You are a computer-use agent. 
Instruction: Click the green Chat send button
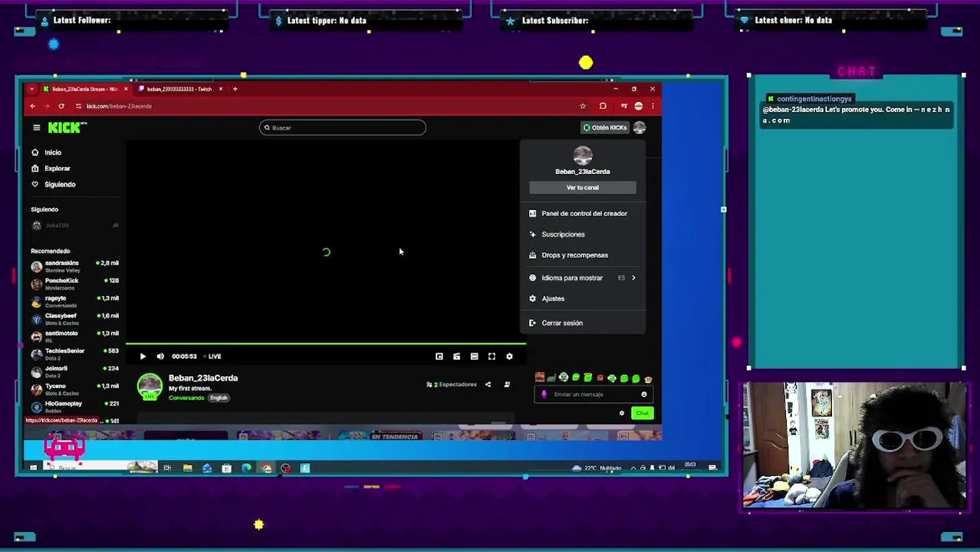tap(642, 413)
